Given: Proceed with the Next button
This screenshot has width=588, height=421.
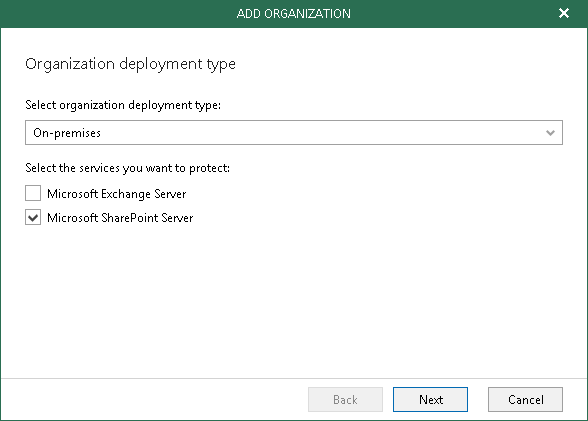Looking at the screenshot, I should (x=430, y=399).
